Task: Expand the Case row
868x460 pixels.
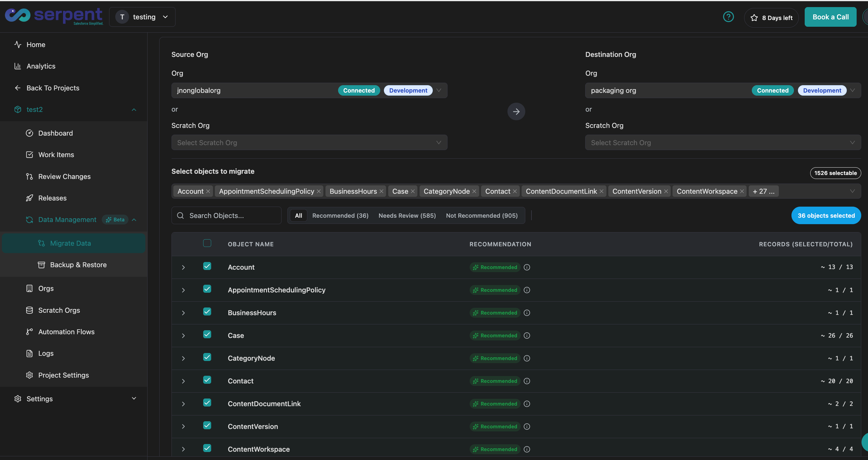Action: [x=183, y=336]
